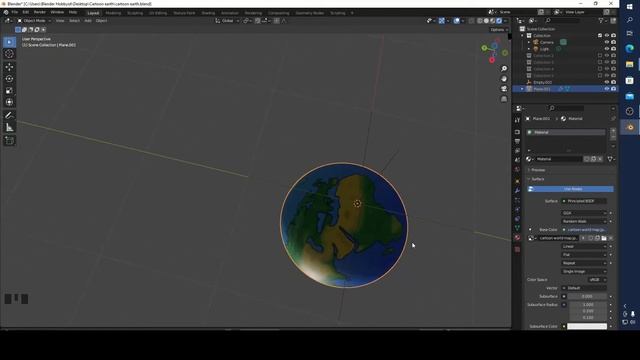Toggle viewport visibility of Empty.001 in outliner
This screenshot has width=640, height=360.
[x=607, y=82]
